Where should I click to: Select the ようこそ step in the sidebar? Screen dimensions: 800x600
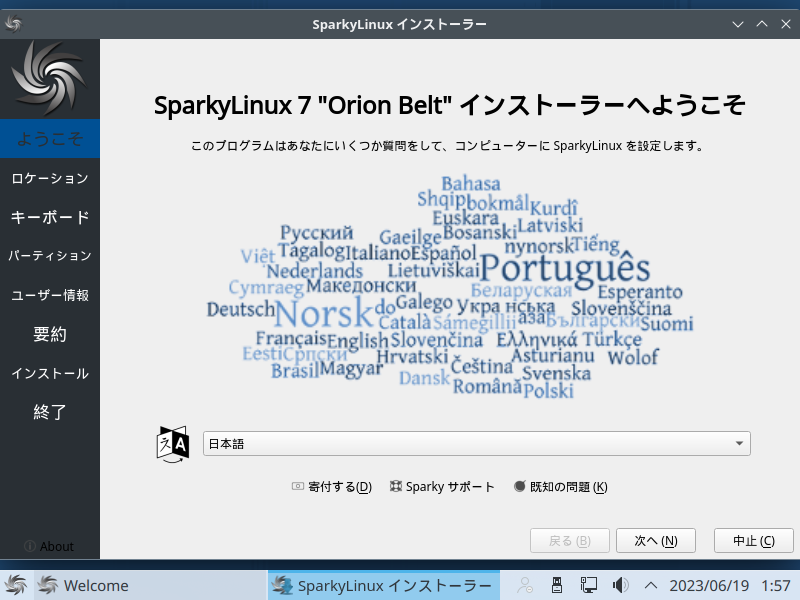tap(49, 139)
